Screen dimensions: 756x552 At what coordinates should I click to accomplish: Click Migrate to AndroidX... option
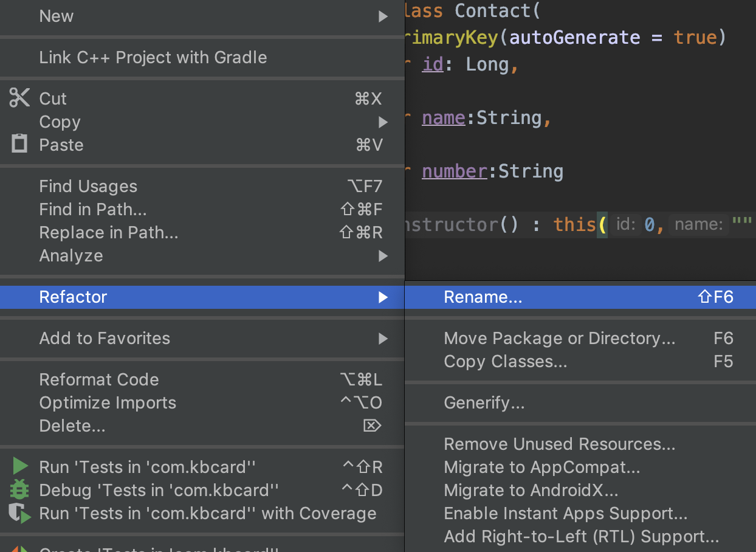click(531, 490)
